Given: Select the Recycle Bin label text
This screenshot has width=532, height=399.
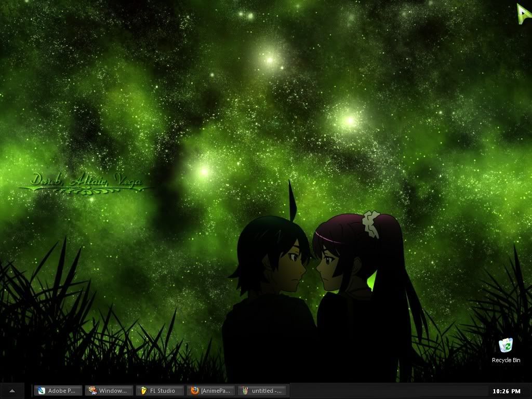Looking at the screenshot, I should [x=506, y=360].
